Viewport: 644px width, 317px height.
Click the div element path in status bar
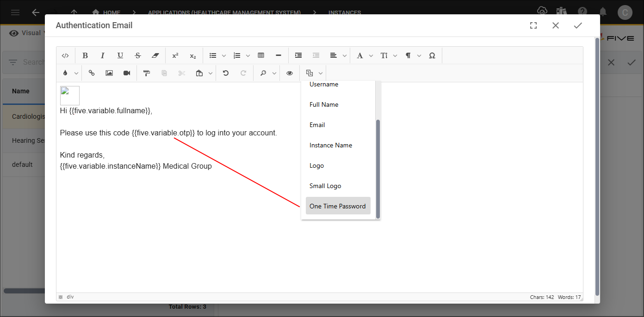tap(70, 297)
